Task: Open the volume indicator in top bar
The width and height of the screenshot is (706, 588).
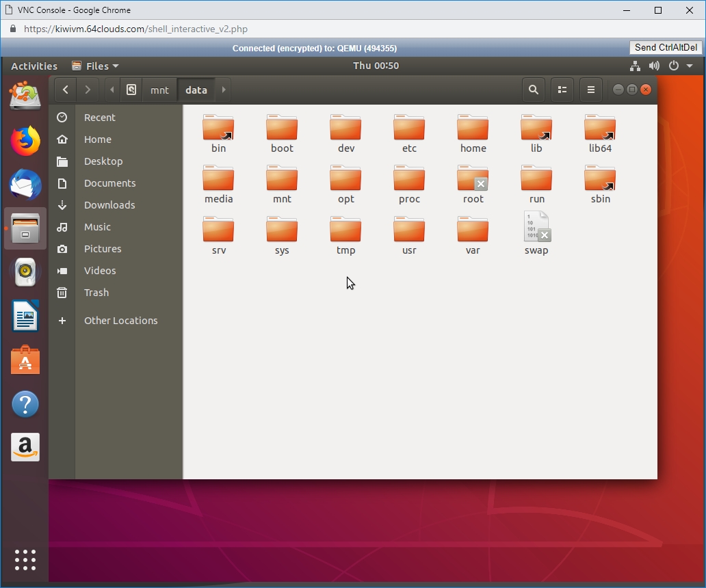Action: pos(655,66)
